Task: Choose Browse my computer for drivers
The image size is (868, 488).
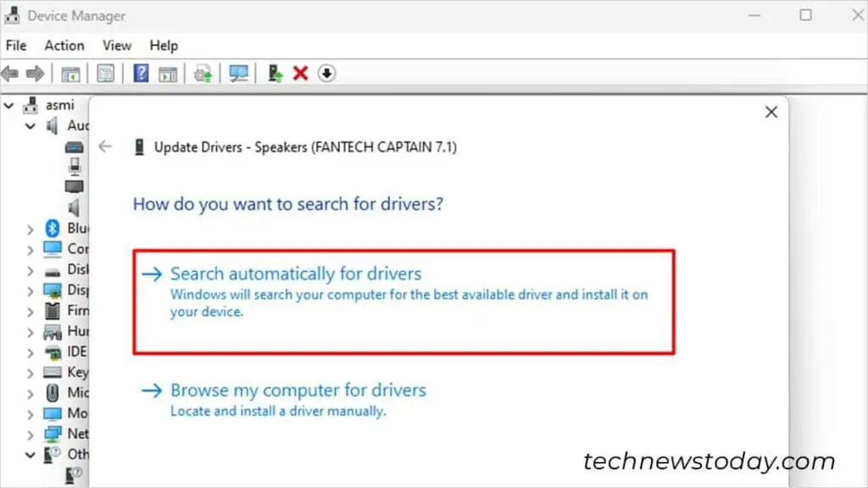Action: click(x=298, y=390)
